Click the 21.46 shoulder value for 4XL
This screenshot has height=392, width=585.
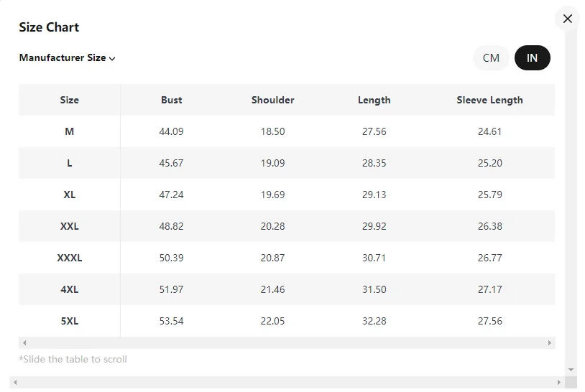[x=272, y=290]
